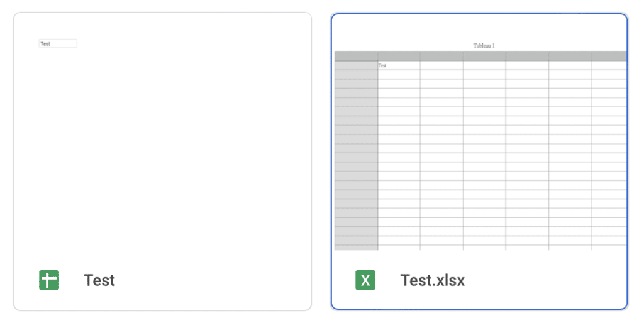This screenshot has width=644, height=323.
Task: Click the empty cell directly below Test in Tableau 1
Action: tap(399, 75)
